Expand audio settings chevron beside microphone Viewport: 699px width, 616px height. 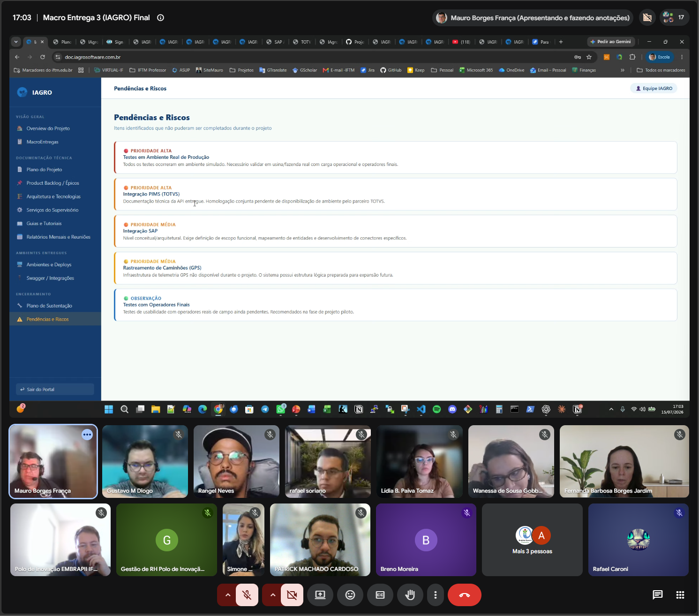coord(227,595)
